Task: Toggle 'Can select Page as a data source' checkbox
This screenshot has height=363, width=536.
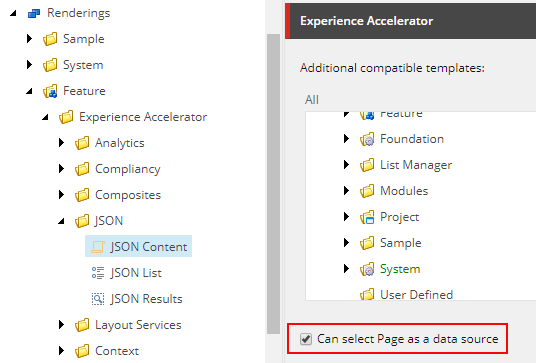Action: coord(306,339)
